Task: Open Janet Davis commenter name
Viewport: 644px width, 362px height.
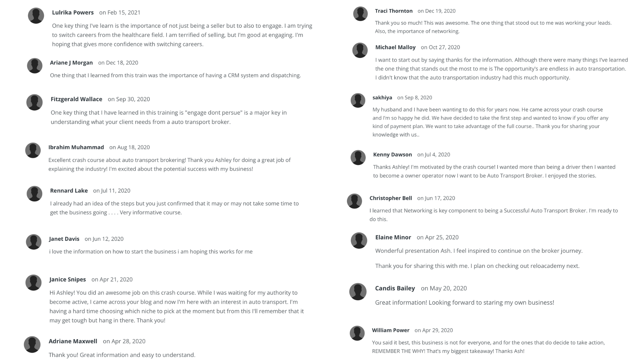Action: coord(64,239)
